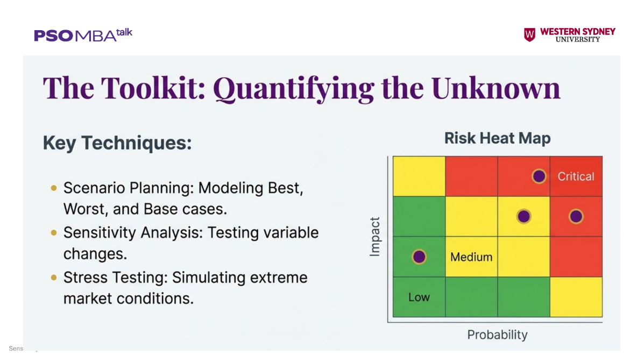This screenshot has height=362, width=644.
Task: Click the Risk Heat Map chart title
Action: coord(497,138)
